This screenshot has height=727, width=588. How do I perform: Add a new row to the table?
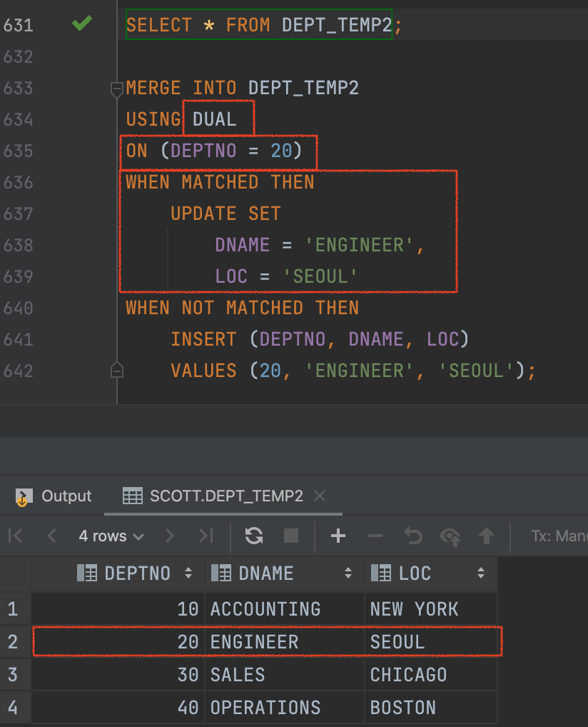[x=338, y=536]
